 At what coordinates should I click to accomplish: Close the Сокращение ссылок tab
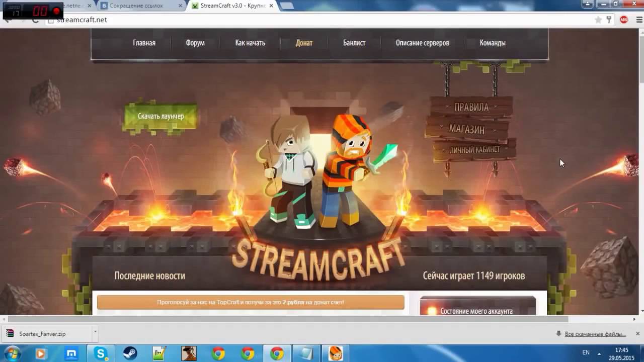[180, 6]
